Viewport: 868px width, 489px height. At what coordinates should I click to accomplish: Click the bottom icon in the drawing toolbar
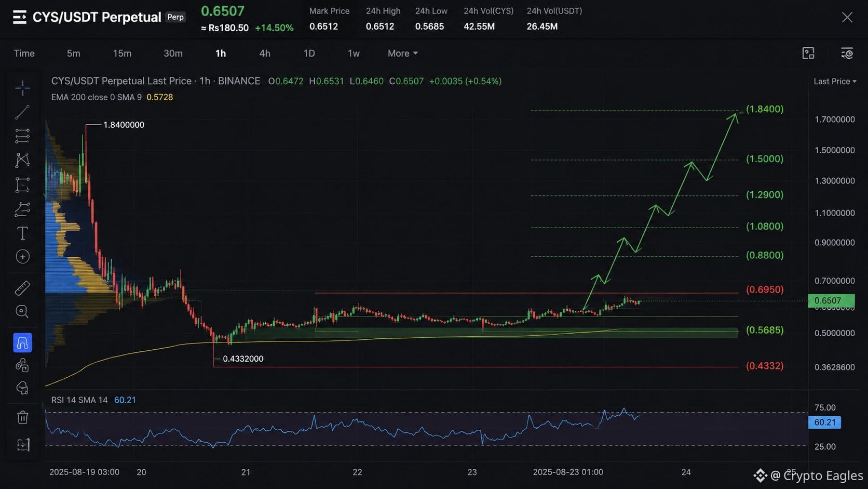tap(22, 445)
